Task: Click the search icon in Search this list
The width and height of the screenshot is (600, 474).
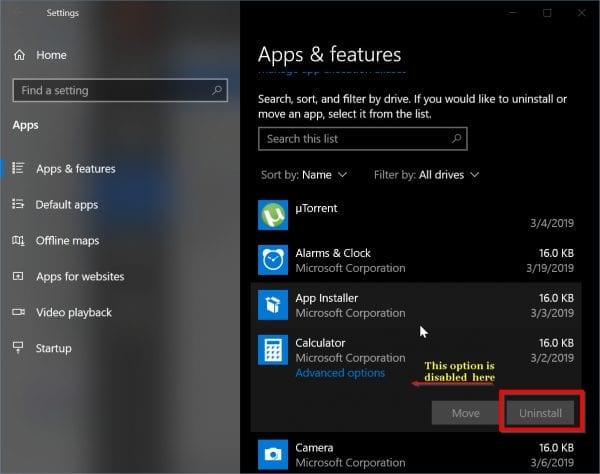Action: pos(456,139)
